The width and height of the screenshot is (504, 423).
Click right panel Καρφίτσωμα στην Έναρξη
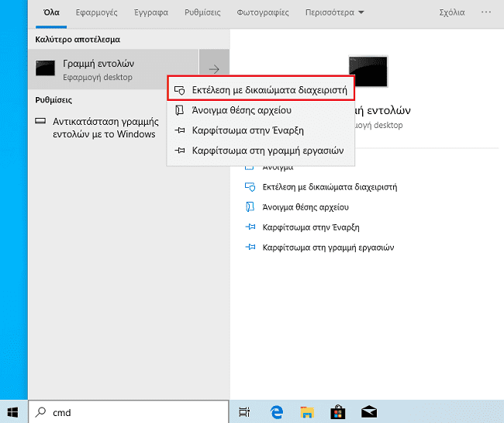(311, 227)
